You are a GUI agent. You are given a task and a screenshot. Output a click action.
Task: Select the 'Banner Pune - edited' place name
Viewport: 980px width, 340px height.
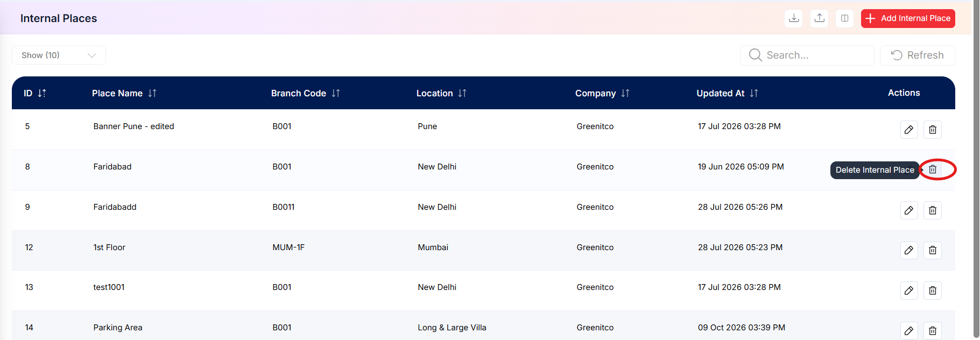(133, 126)
